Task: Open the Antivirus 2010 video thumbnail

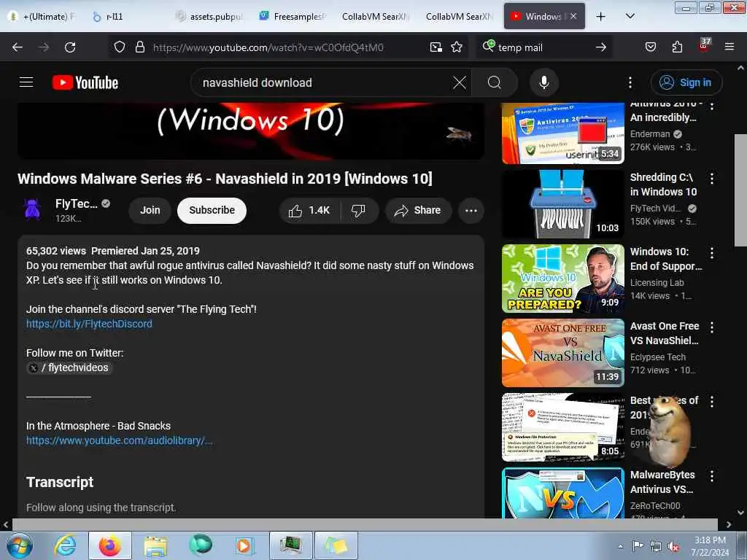Action: [562, 133]
